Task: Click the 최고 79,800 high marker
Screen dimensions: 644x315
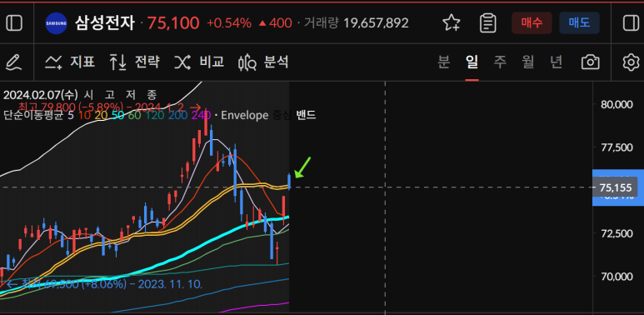Action: (x=110, y=107)
